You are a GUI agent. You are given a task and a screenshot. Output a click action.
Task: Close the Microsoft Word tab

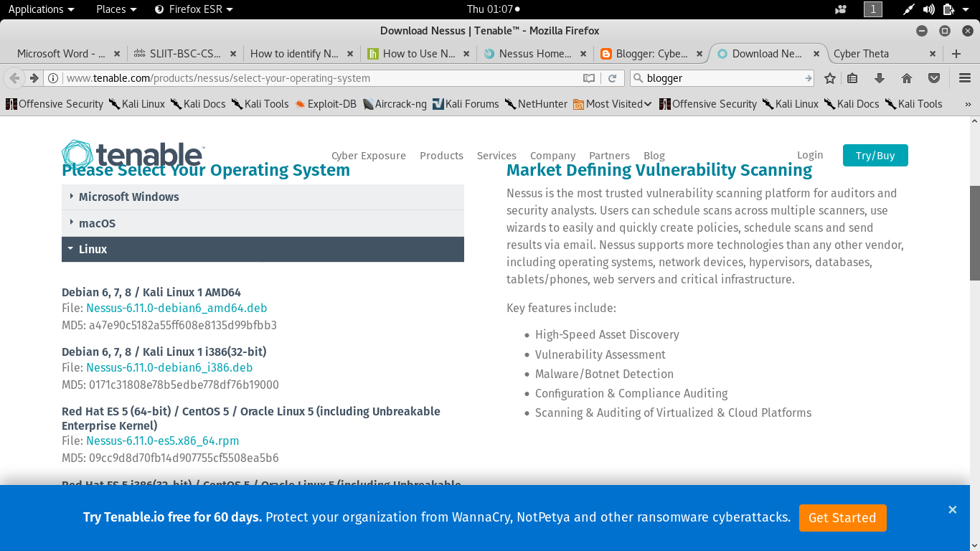(x=118, y=54)
